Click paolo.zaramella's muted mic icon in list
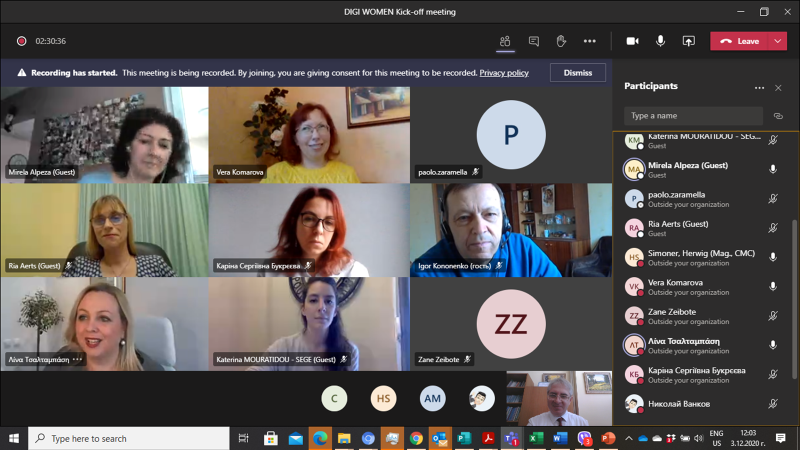This screenshot has height=450, width=800. point(773,199)
